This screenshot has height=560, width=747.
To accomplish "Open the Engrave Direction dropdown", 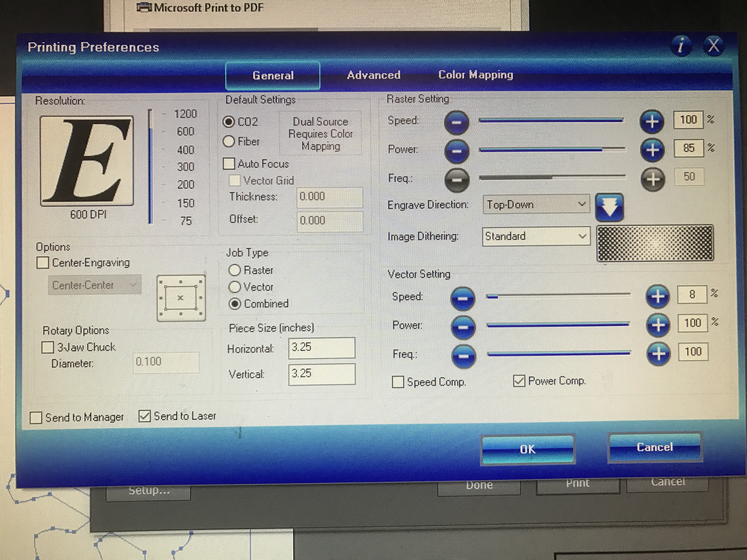I will (x=536, y=204).
